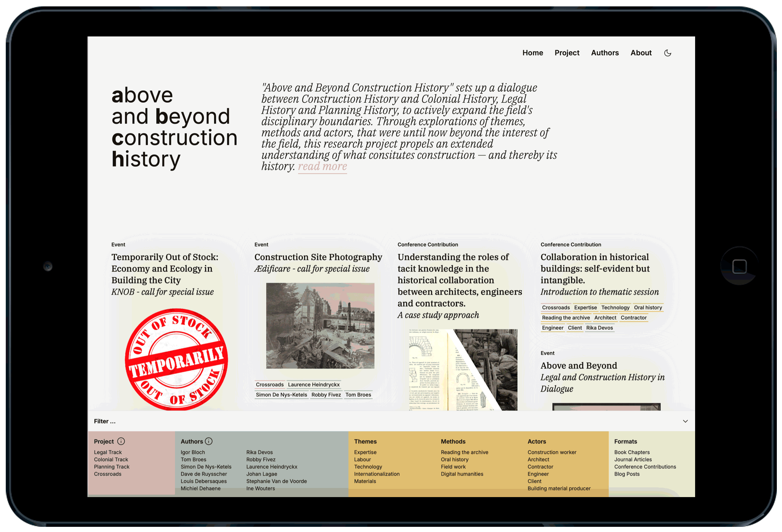The height and width of the screenshot is (532, 782).
Task: Open Project info icon in filter panel
Action: point(121,441)
